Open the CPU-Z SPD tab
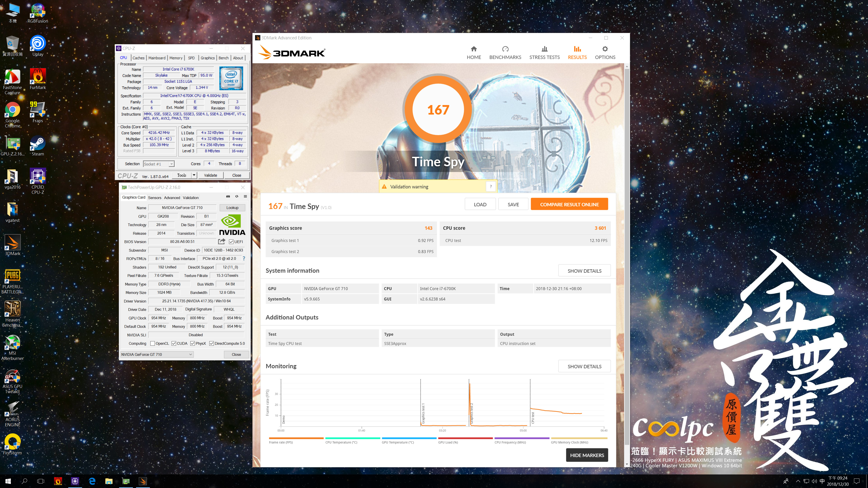This screenshot has width=868, height=488. 191,58
